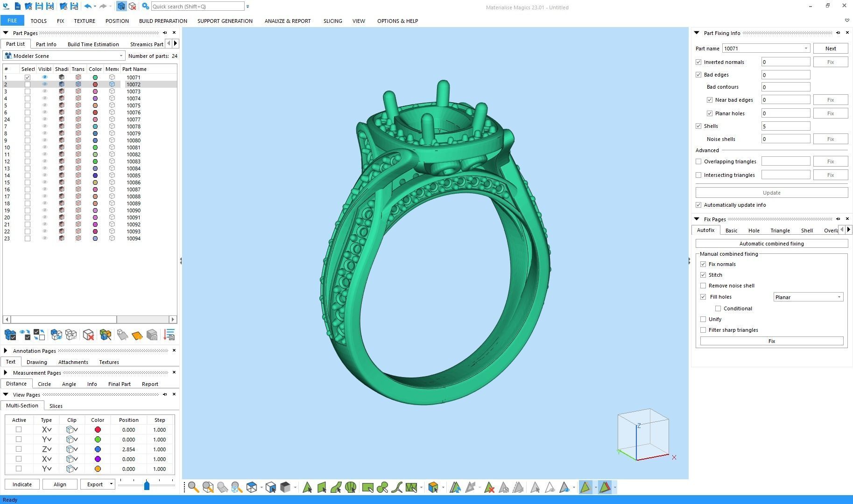
Task: Open settings gear icon beside quick search
Action: coord(146,7)
